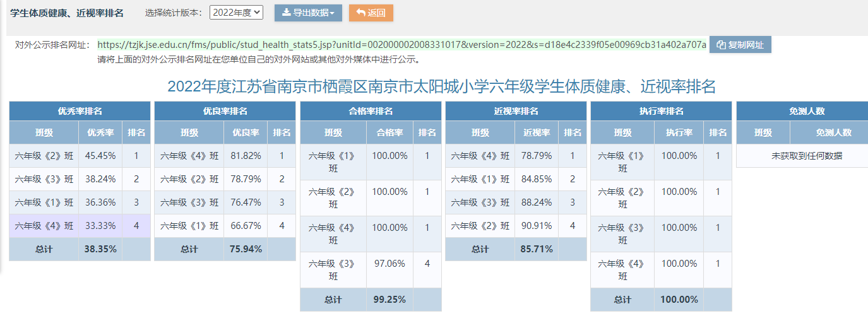
Task: Click the 执行率 column header
Action: point(679,132)
